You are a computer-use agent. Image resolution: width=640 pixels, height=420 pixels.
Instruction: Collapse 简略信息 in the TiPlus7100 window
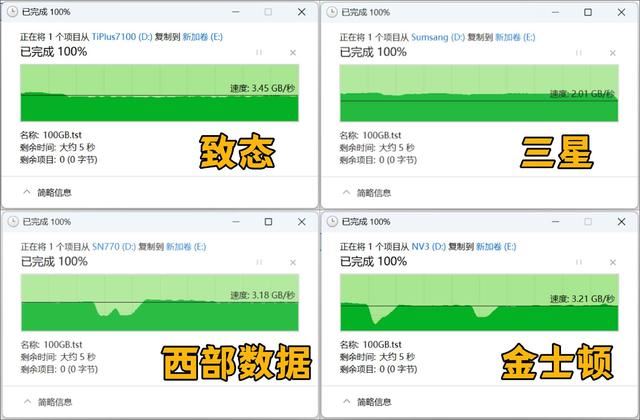(47, 192)
